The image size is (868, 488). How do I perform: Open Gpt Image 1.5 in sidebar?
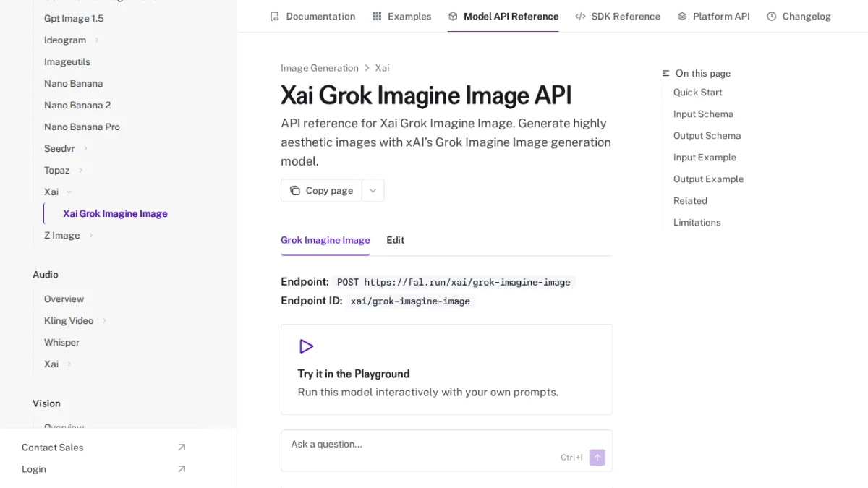74,18
